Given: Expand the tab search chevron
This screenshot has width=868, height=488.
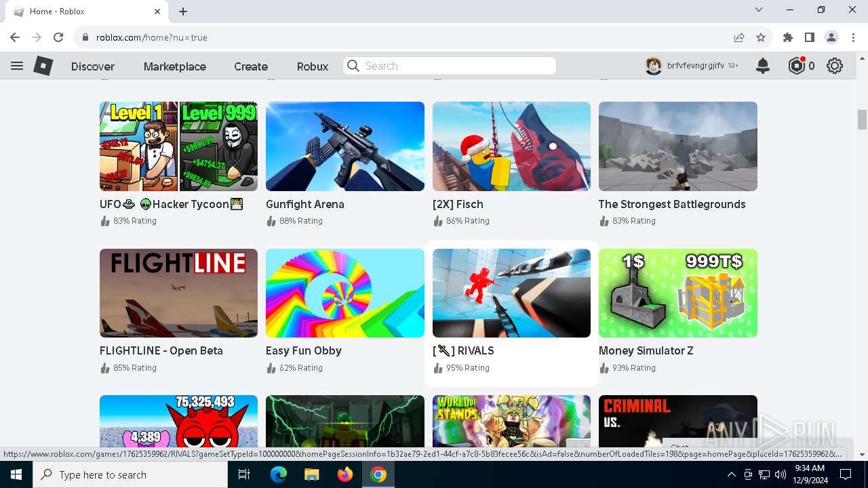Looking at the screenshot, I should 759,10.
